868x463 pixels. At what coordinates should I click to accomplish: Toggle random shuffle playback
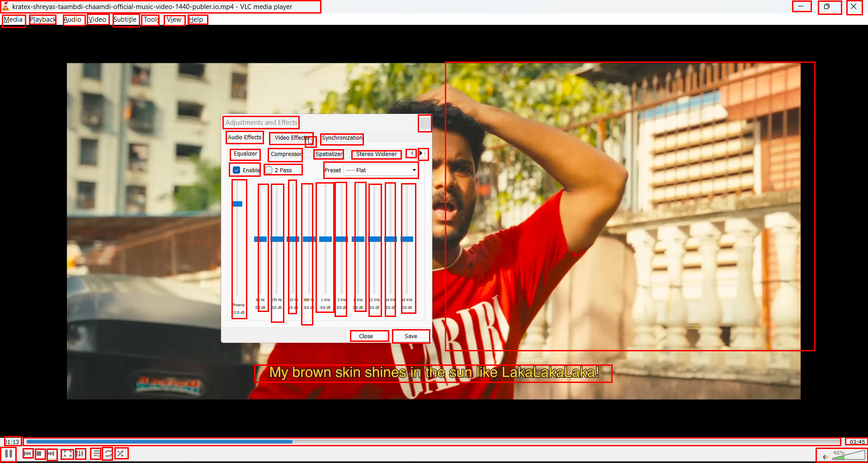(121, 454)
